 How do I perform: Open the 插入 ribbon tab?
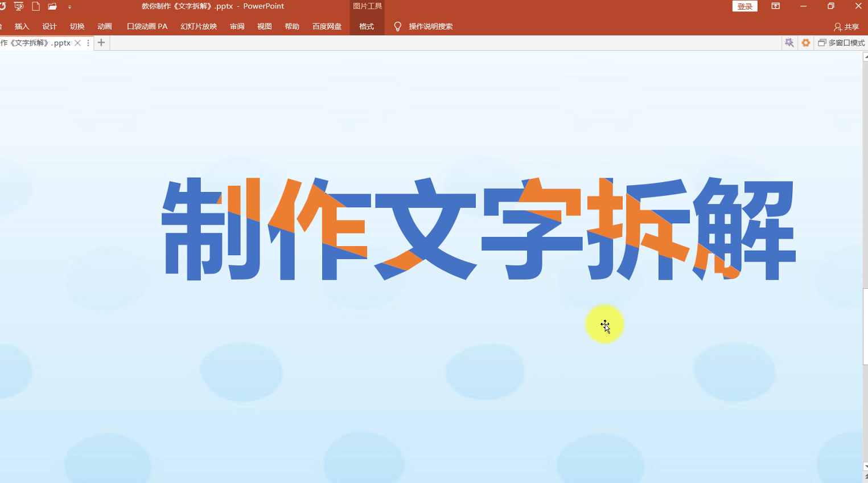(22, 27)
